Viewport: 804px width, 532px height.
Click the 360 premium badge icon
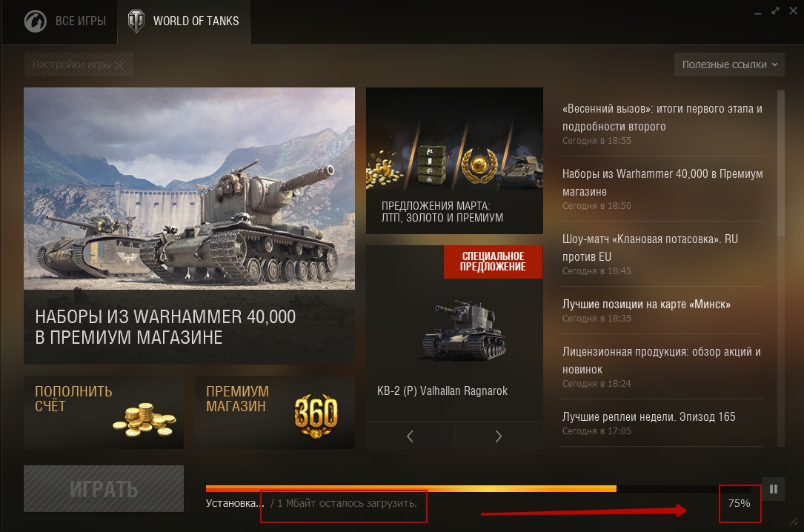click(316, 416)
